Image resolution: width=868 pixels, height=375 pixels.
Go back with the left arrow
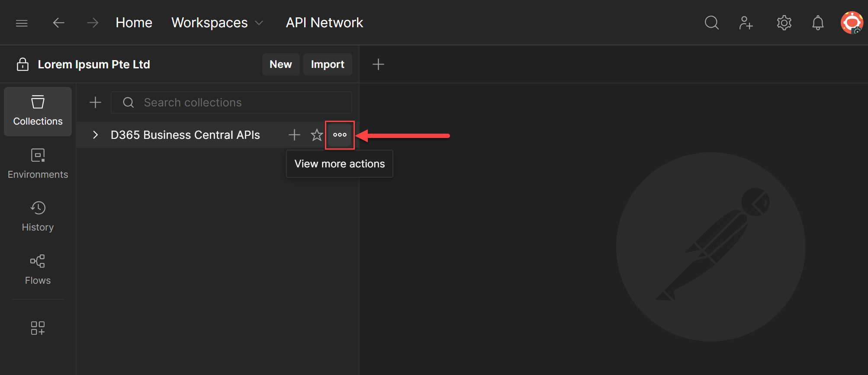tap(58, 22)
